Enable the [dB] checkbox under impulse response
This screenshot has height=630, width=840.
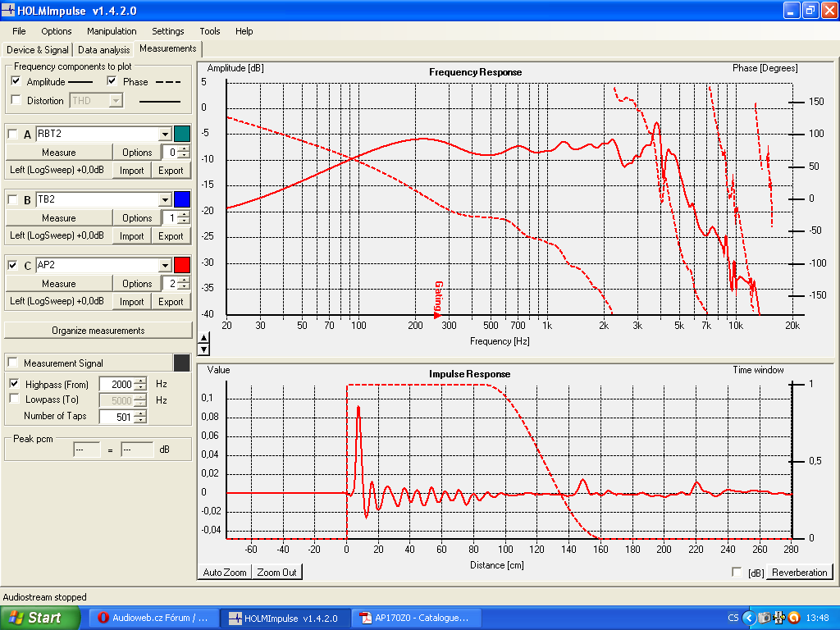(x=737, y=572)
